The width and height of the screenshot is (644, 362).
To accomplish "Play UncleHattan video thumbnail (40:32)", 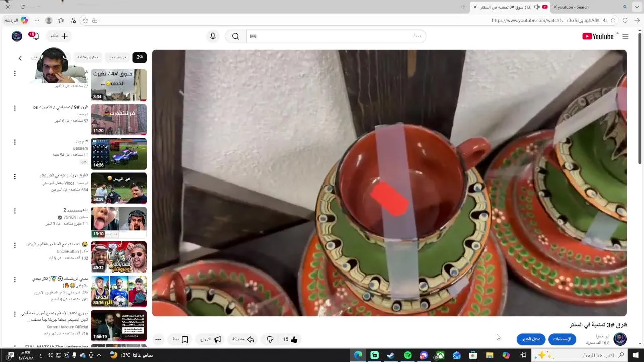I will [x=119, y=257].
